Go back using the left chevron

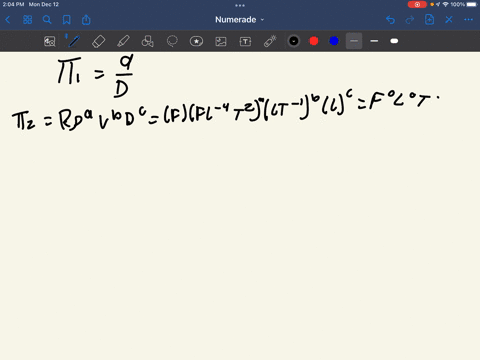point(8,20)
